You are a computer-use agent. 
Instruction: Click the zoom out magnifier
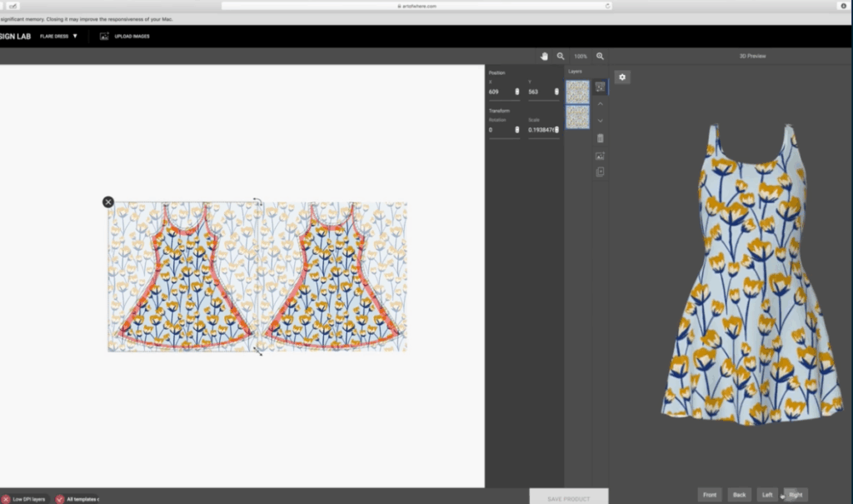pyautogui.click(x=561, y=56)
